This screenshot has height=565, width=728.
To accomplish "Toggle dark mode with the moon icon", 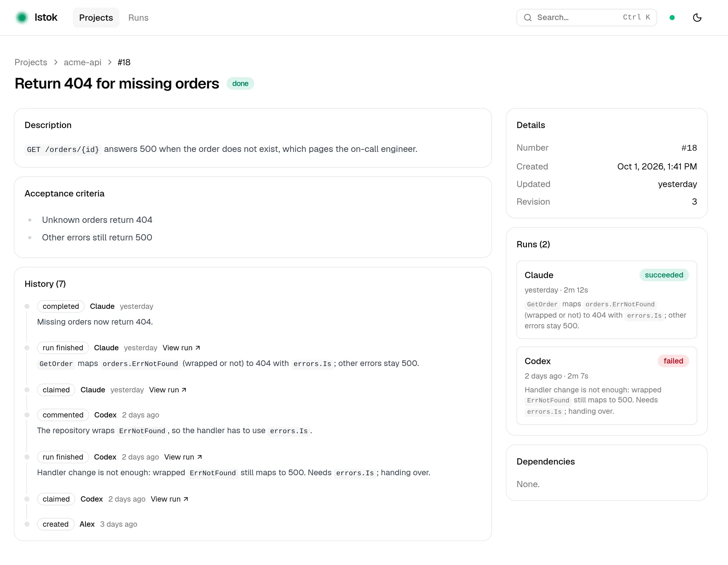I will click(x=697, y=17).
